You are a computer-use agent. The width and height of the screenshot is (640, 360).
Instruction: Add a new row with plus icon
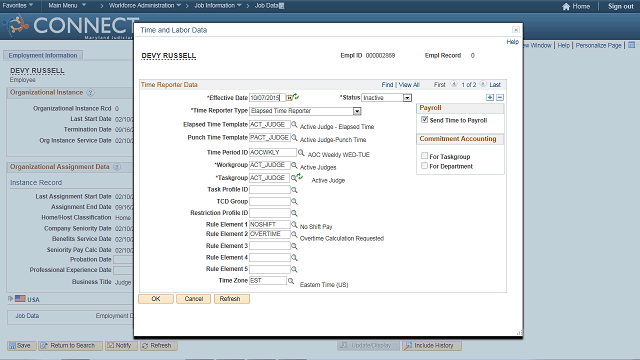(x=490, y=98)
